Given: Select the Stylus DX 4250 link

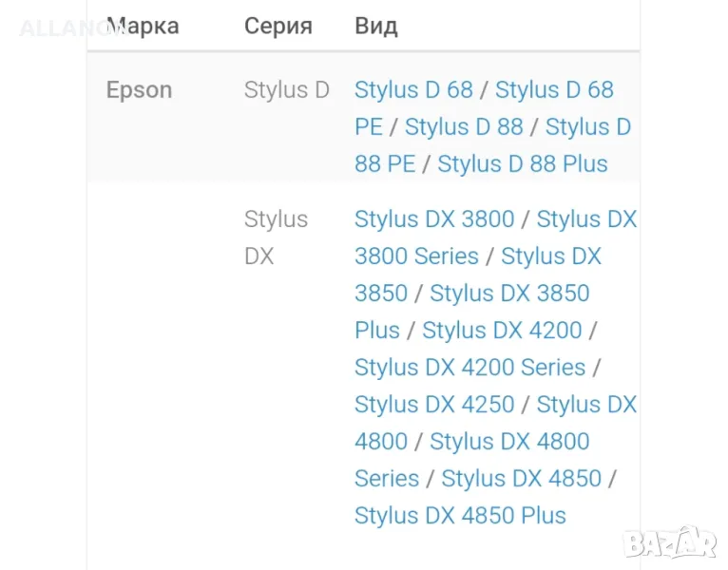Looking at the screenshot, I should pyautogui.click(x=433, y=405).
